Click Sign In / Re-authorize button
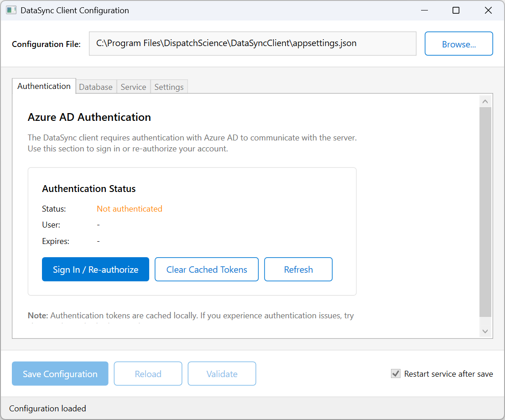This screenshot has height=420, width=505. click(x=95, y=269)
